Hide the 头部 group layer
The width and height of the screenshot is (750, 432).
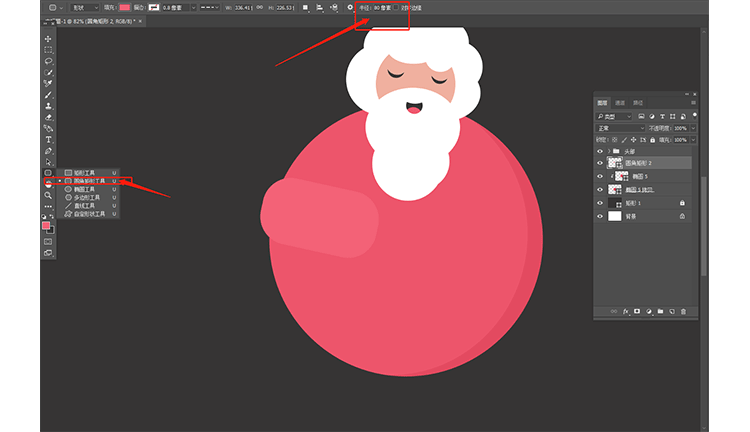coord(600,151)
